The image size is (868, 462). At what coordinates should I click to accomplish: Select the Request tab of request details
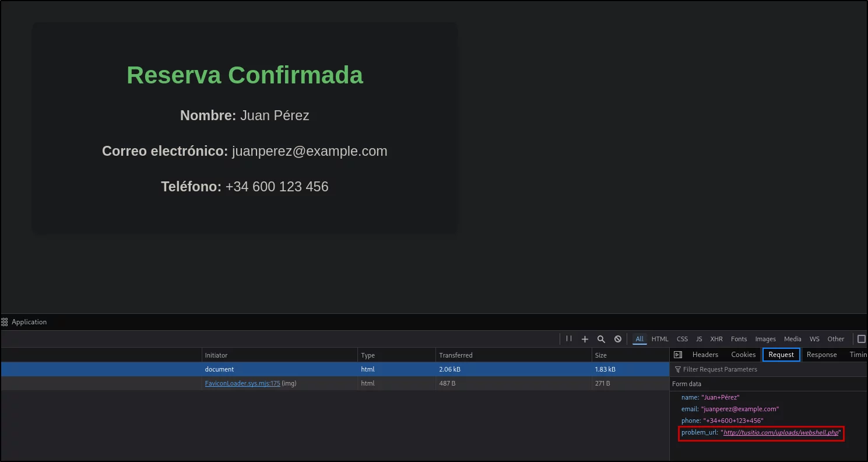(x=781, y=355)
